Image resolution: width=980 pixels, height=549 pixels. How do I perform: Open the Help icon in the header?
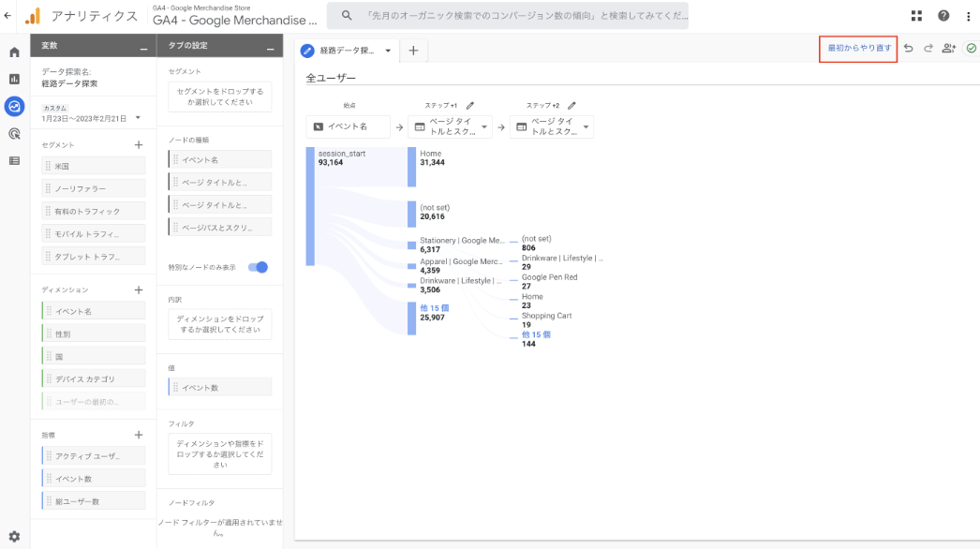coord(943,16)
